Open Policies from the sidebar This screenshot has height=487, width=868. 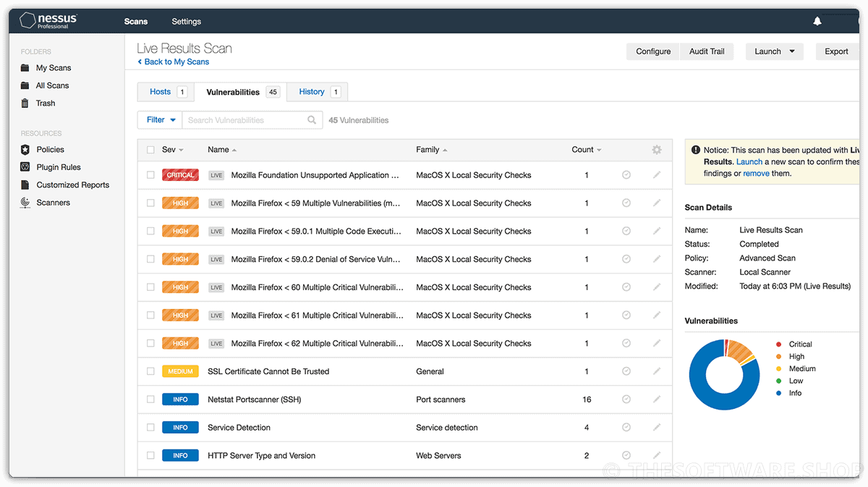tap(50, 150)
